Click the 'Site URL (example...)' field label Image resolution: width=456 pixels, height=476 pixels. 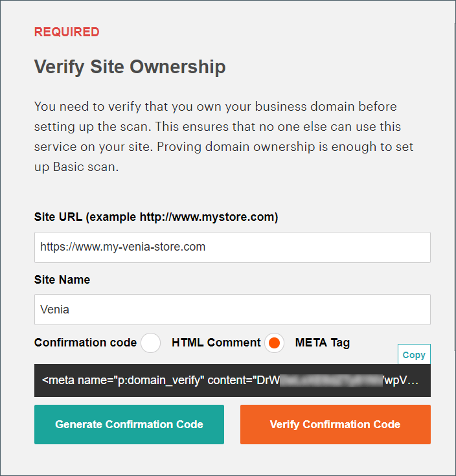[155, 217]
